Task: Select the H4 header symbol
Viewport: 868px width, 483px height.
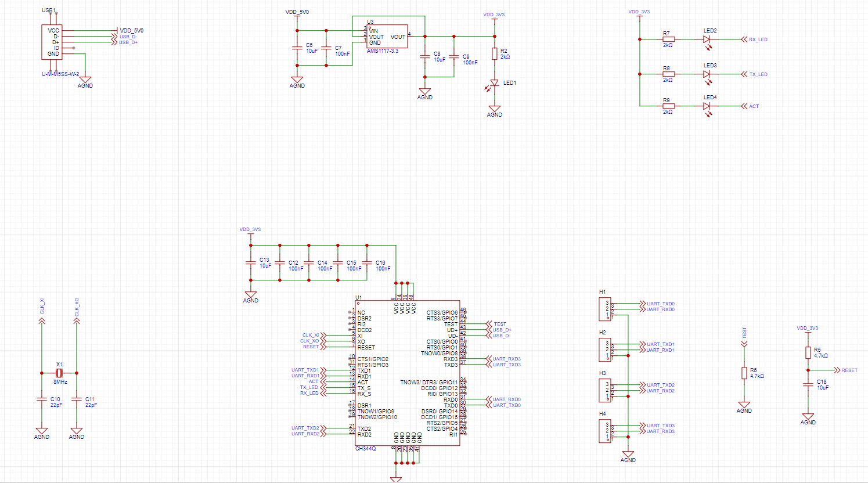Action: coord(604,431)
